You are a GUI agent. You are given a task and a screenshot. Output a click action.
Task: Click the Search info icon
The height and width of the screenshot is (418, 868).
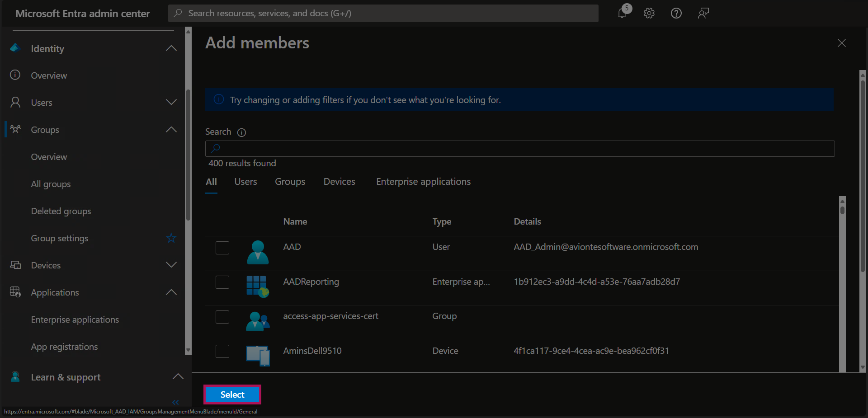[x=242, y=132]
